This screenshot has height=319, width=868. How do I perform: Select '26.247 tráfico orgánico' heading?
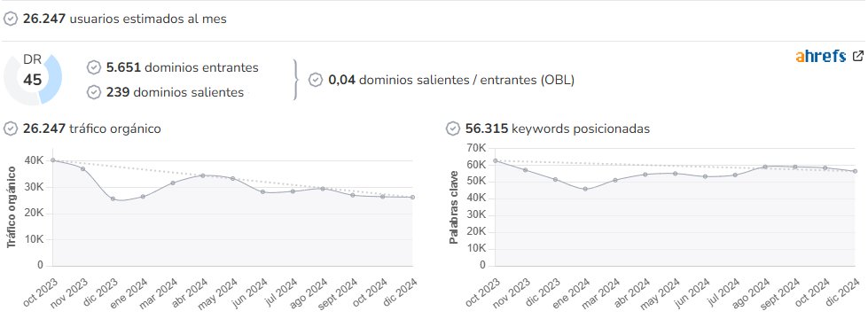92,128
